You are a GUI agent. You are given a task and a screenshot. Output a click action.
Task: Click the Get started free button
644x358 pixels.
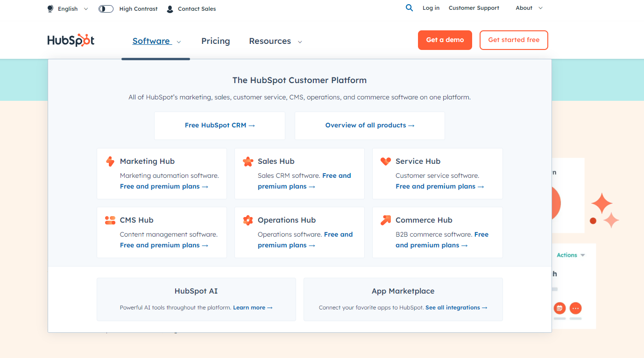tap(514, 40)
